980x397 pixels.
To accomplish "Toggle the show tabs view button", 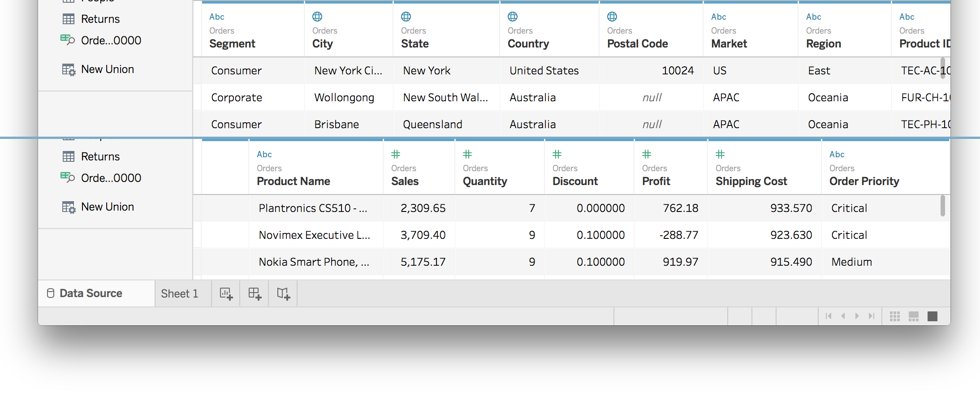I will point(933,316).
